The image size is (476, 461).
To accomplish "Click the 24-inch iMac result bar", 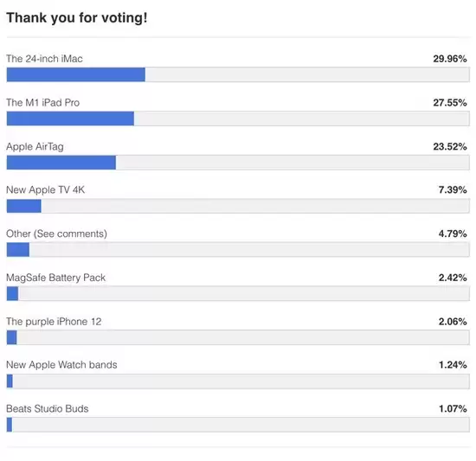I will pyautogui.click(x=238, y=74).
